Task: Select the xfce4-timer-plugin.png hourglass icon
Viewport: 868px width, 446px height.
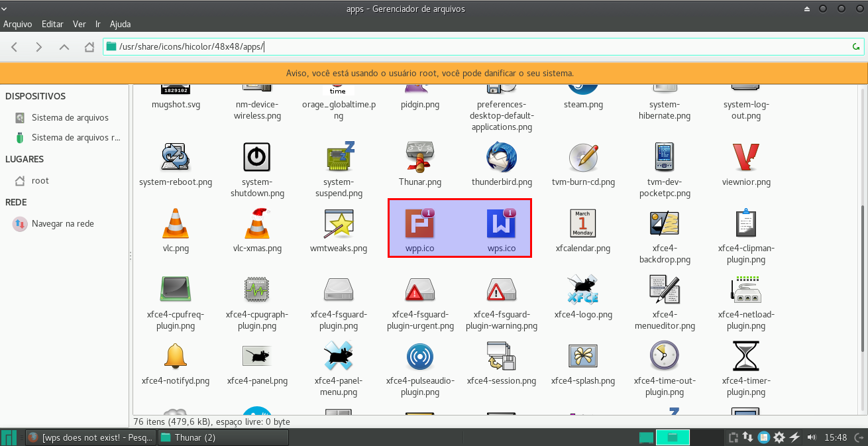Action: [x=746, y=356]
